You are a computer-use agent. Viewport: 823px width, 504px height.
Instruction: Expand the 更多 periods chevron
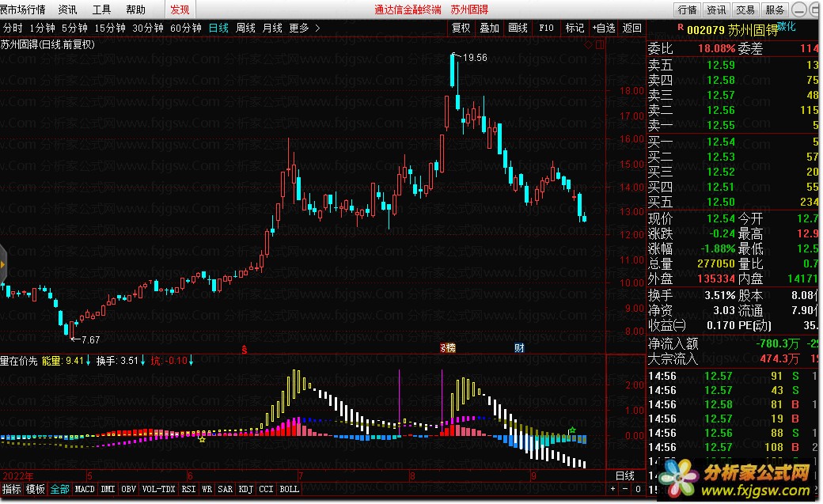pyautogui.click(x=317, y=28)
